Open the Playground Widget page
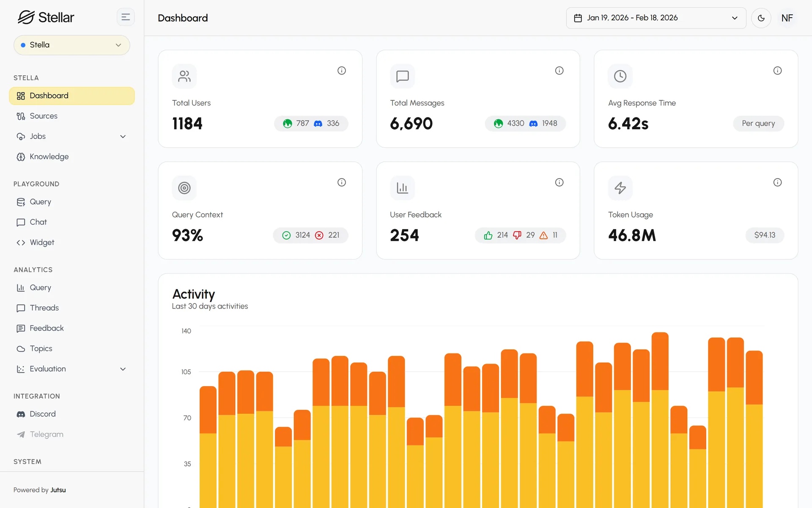 [72, 243]
